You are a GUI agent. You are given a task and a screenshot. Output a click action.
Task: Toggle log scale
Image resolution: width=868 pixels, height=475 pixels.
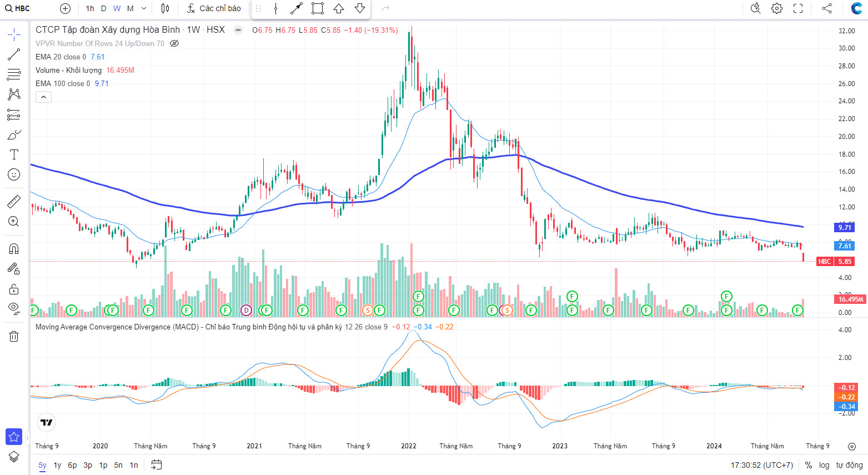[x=824, y=465]
